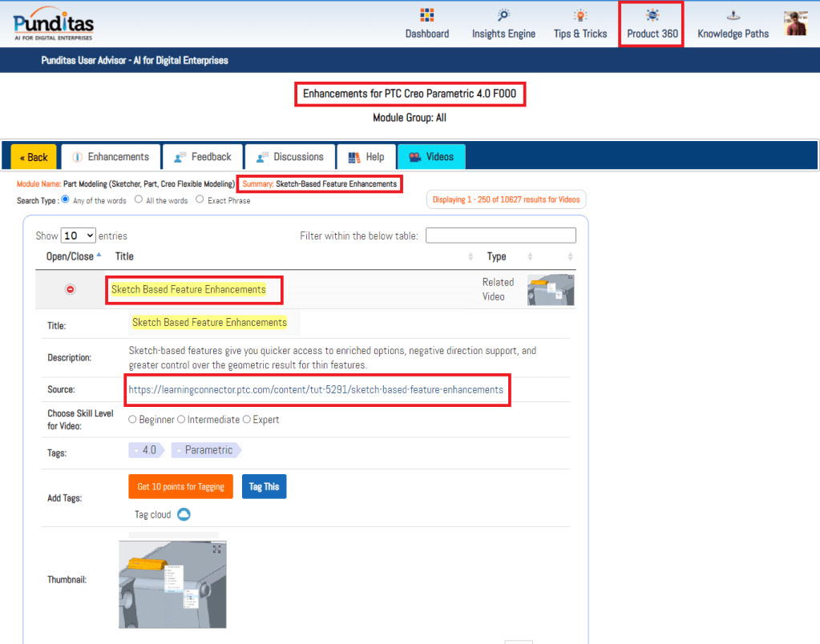Click the Back button
Screen dimensions: 820x644
pos(34,157)
